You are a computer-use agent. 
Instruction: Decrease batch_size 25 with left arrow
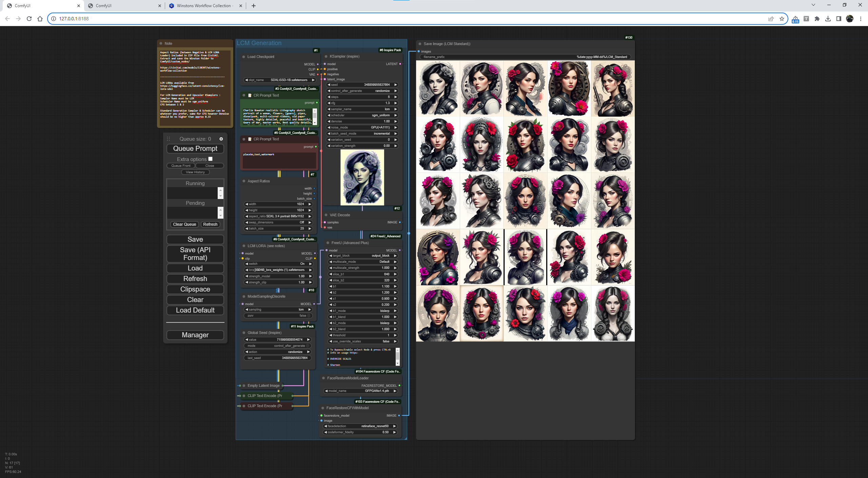246,228
